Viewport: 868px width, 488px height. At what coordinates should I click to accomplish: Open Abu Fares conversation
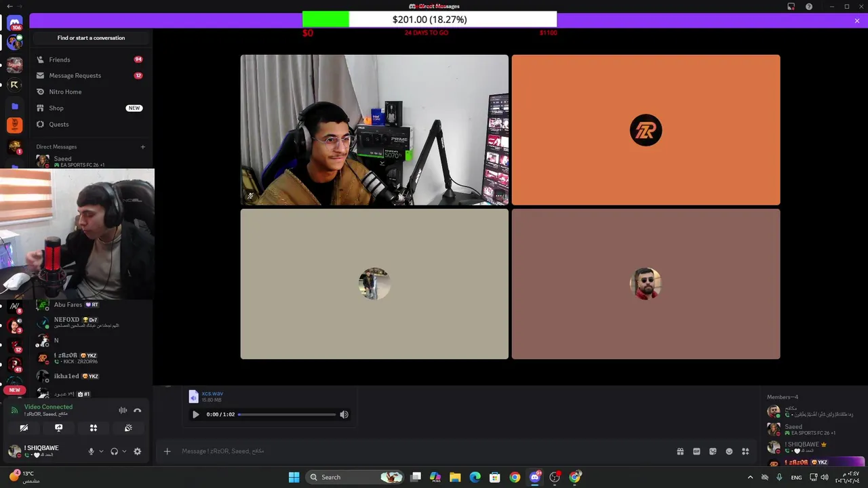point(91,305)
